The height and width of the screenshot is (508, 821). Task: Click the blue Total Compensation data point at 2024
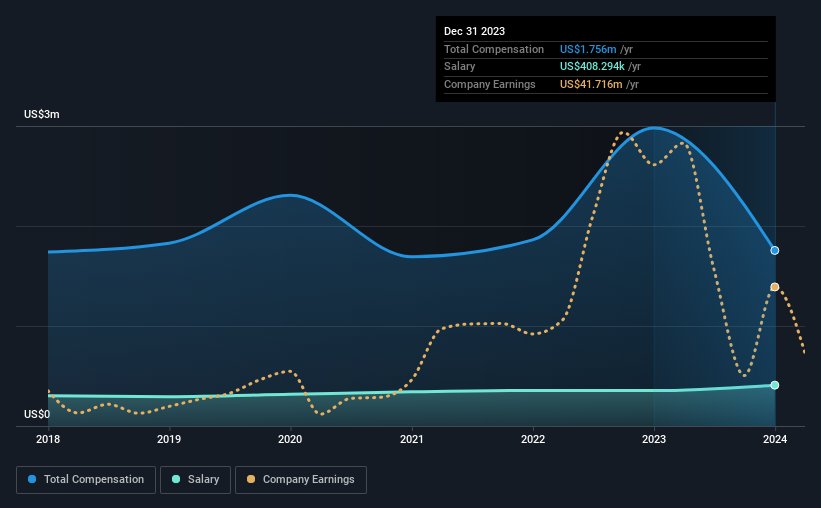pos(775,250)
